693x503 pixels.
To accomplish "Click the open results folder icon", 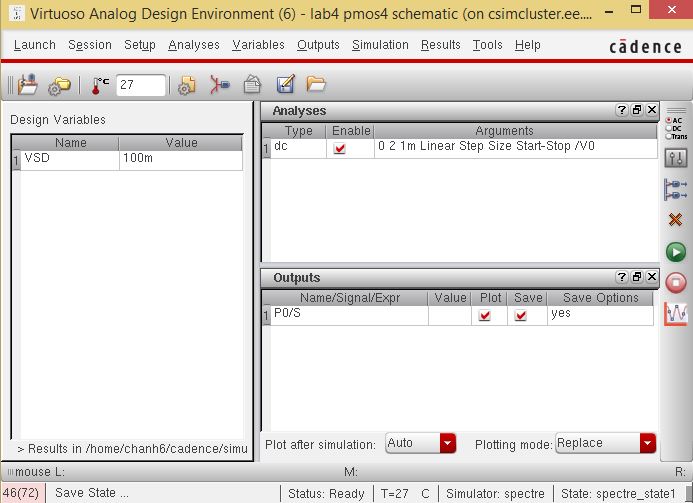I will pos(316,84).
